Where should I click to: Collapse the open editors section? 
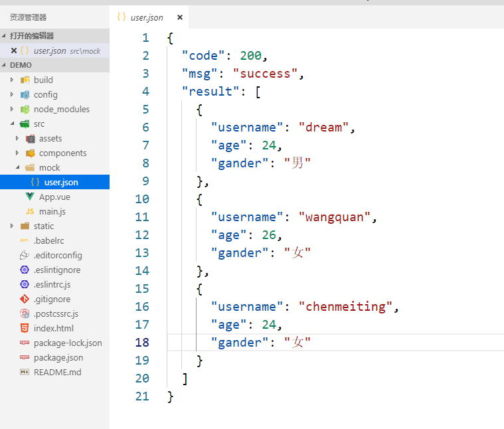click(5, 36)
